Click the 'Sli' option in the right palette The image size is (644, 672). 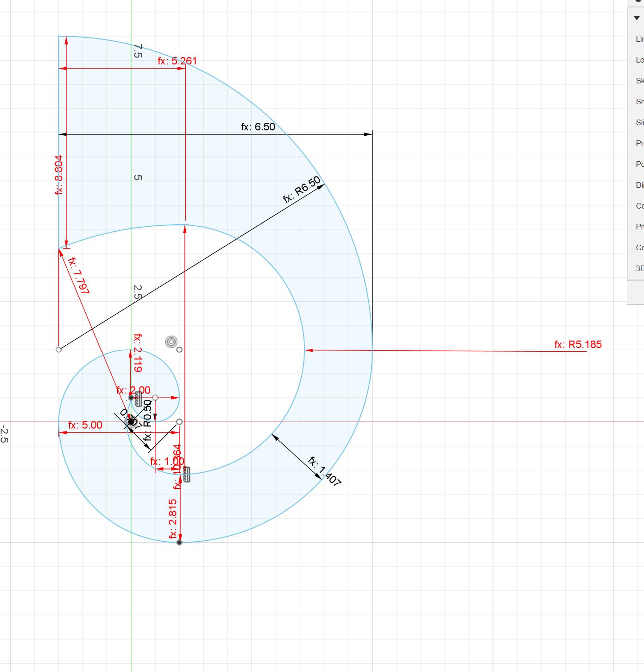pyautogui.click(x=640, y=122)
